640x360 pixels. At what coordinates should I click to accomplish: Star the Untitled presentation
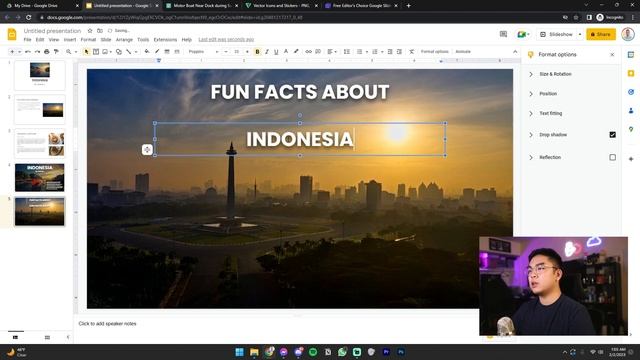(x=90, y=31)
